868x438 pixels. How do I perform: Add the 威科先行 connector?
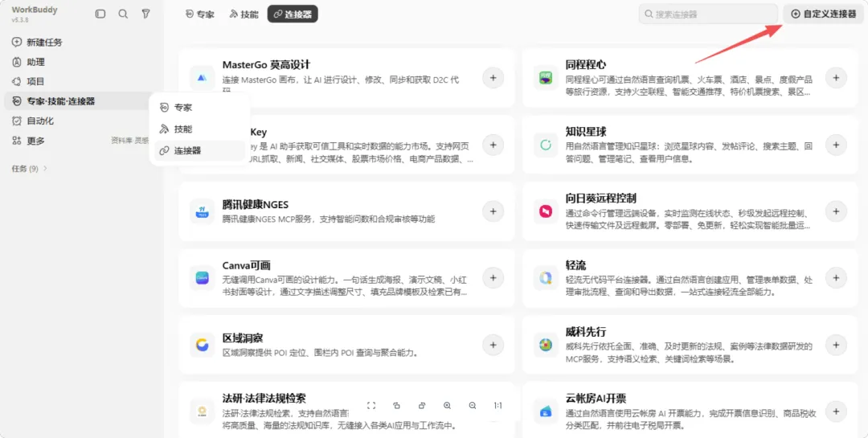point(836,345)
